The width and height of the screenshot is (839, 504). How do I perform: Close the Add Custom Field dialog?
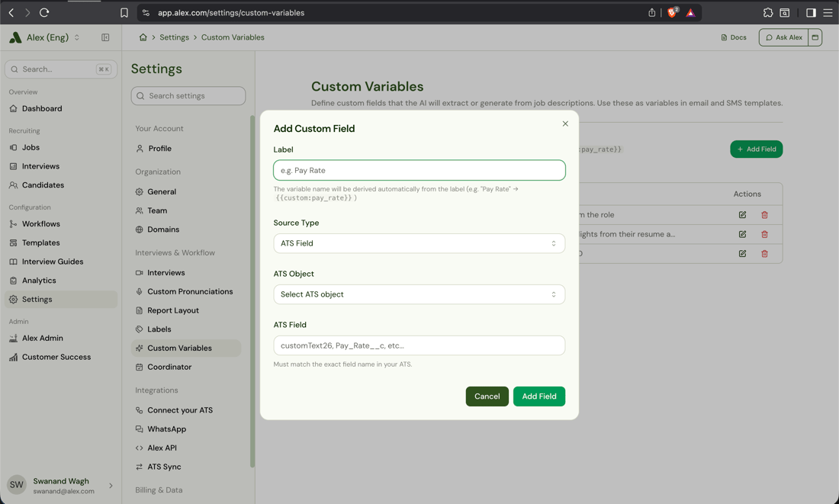coord(565,124)
